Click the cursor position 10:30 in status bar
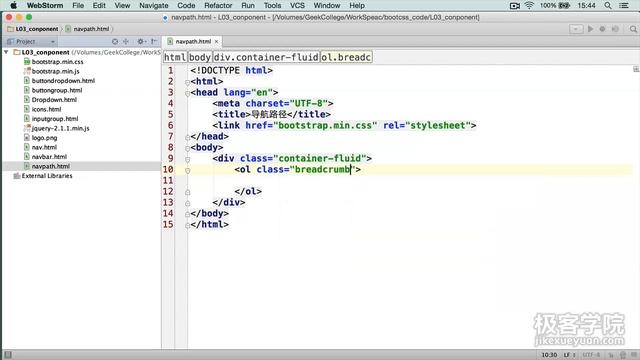The height and width of the screenshot is (360, 640). [549, 355]
